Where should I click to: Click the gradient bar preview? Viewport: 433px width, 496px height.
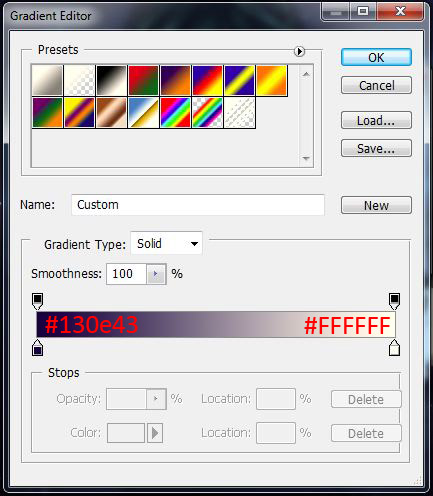[x=216, y=324]
